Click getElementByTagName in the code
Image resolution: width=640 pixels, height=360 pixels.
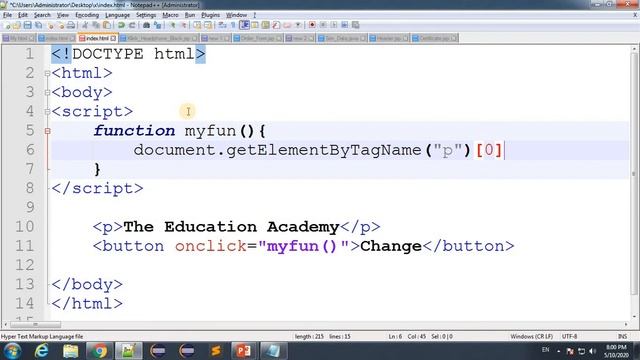point(323,150)
